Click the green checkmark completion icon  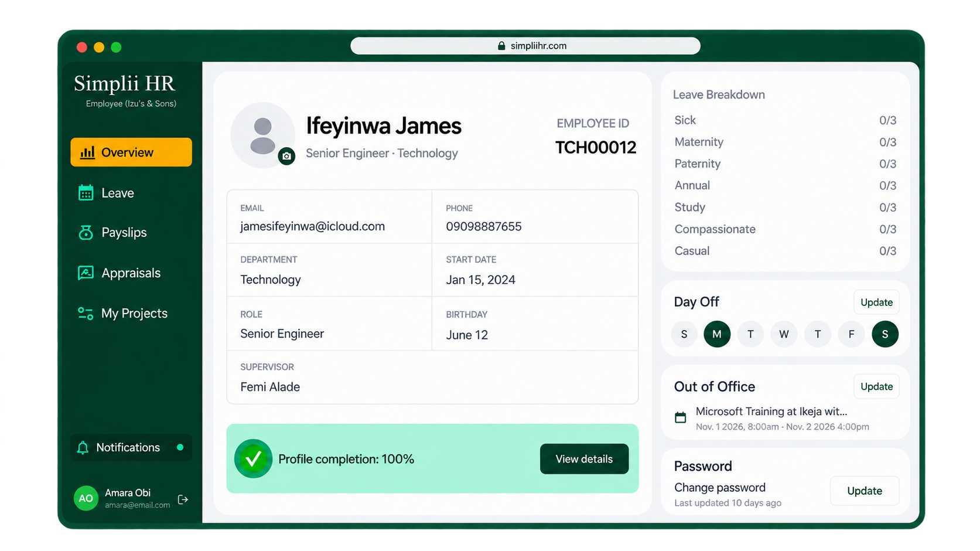click(253, 458)
